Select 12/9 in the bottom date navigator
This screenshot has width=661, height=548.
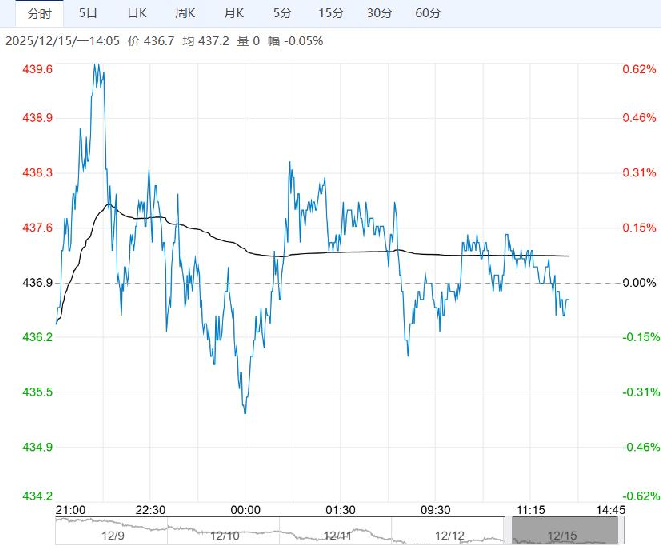click(113, 533)
